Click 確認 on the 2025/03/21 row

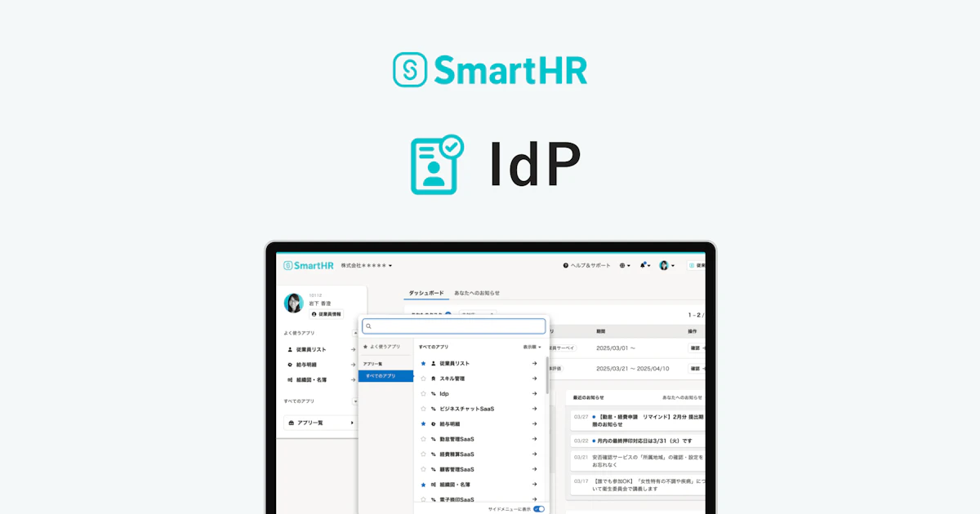[x=695, y=369]
